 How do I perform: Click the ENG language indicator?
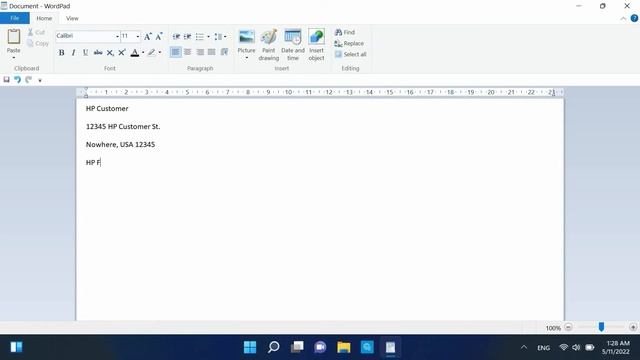(543, 348)
